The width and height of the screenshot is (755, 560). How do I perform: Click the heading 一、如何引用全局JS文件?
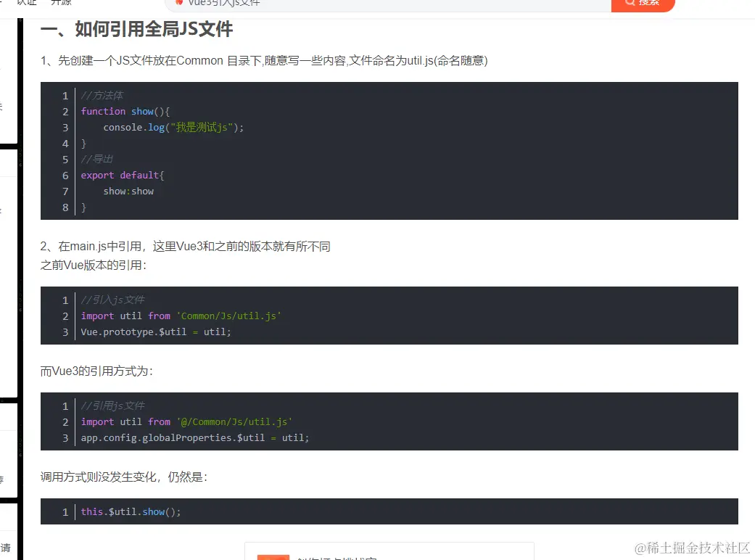137,29
